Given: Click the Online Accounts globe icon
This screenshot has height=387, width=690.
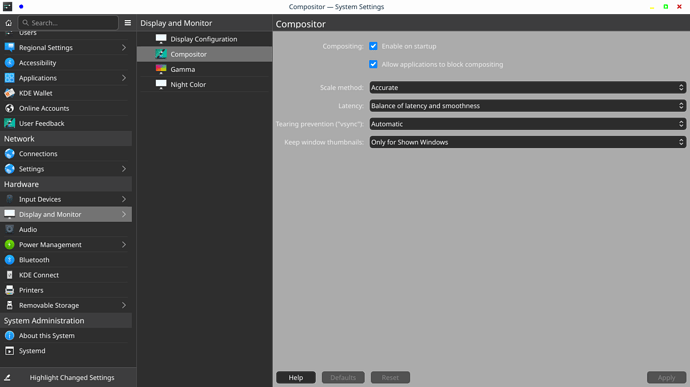Looking at the screenshot, I should 9,108.
